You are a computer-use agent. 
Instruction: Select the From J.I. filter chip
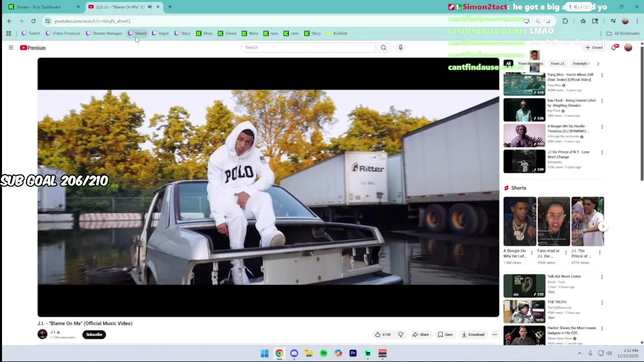click(x=557, y=64)
